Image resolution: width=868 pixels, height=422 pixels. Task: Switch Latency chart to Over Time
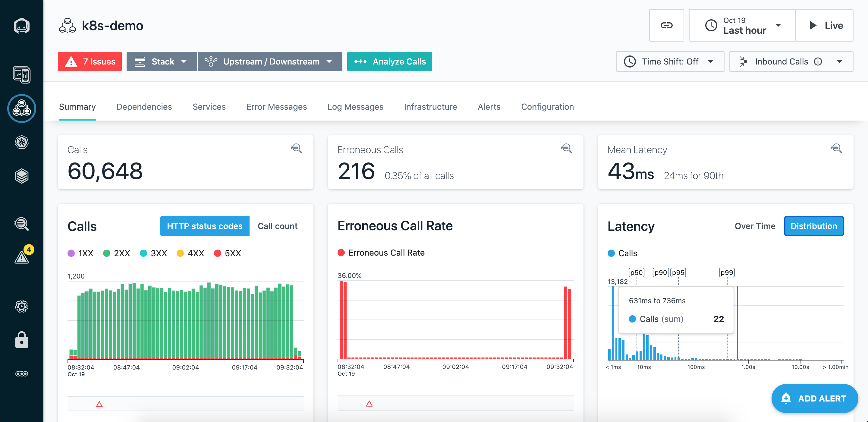click(755, 226)
